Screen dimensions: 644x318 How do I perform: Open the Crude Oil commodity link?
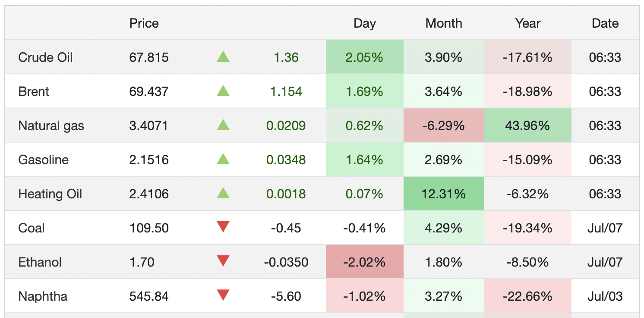45,57
